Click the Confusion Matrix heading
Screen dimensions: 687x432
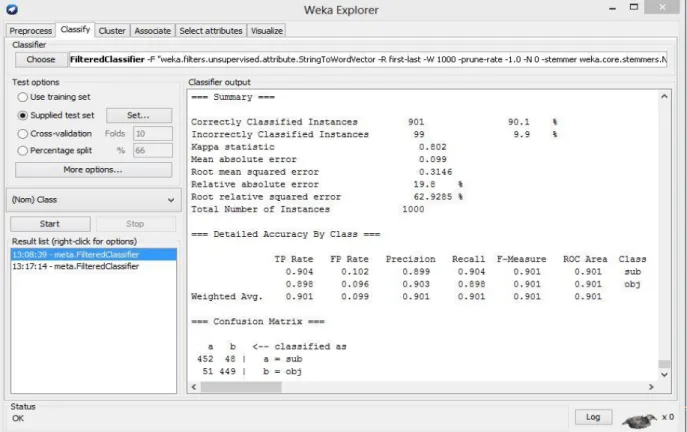point(258,322)
